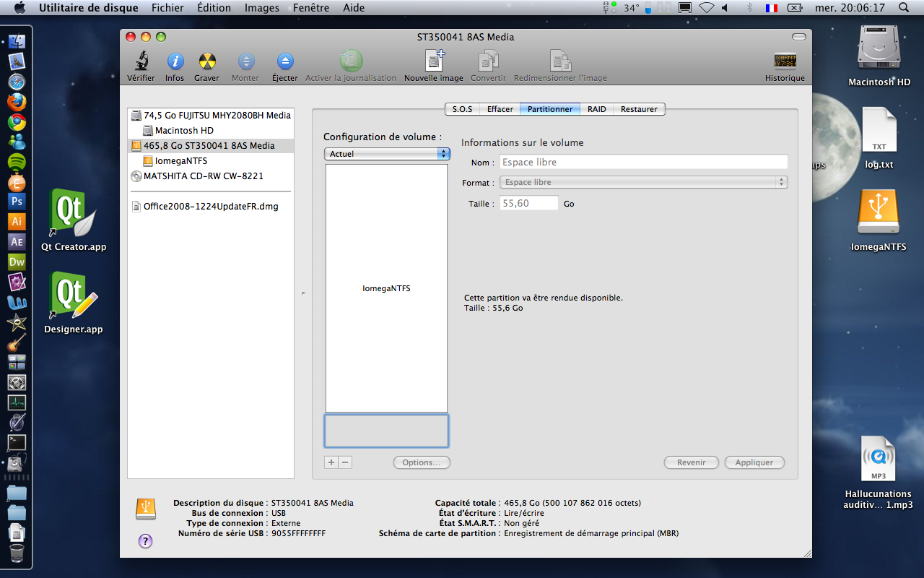Viewport: 924px width, 578px height.
Task: Click the Convertir toolbar icon
Action: 489,61
